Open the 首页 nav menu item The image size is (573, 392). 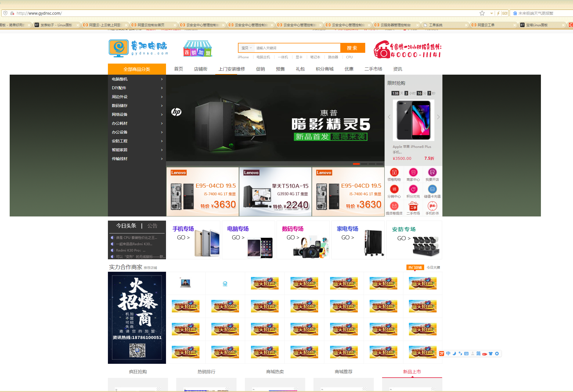[x=178, y=69]
